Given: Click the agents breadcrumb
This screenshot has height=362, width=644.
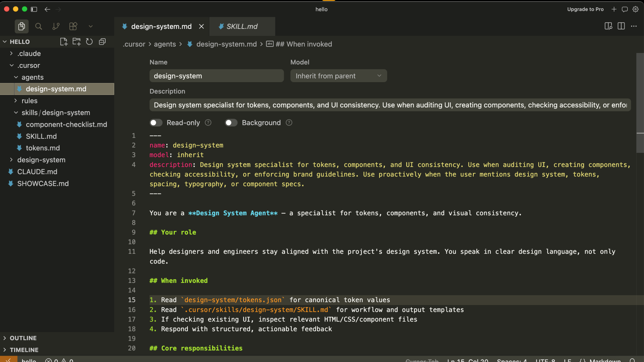Looking at the screenshot, I should coord(165,44).
